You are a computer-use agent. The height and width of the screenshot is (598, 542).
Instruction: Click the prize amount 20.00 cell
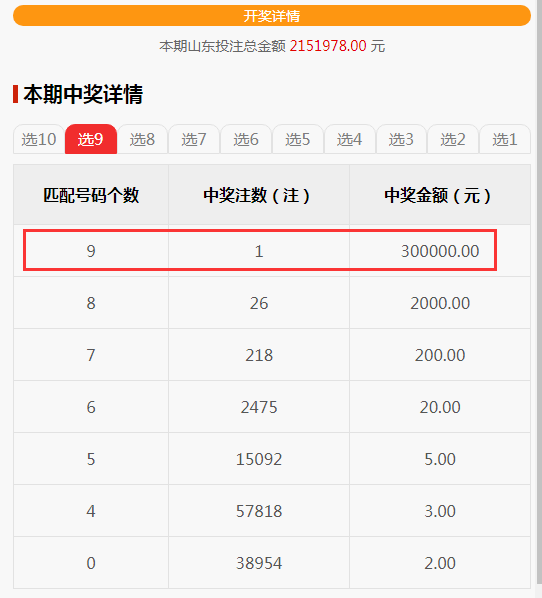coord(440,407)
